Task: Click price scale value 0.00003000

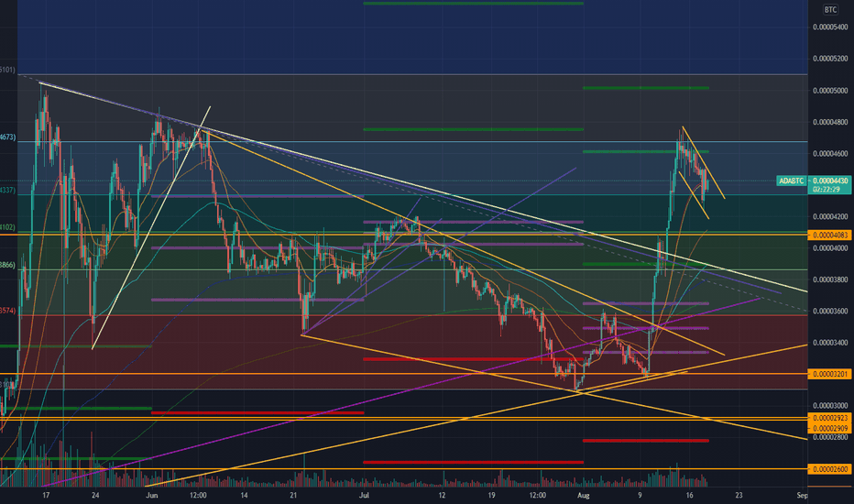Action: [830, 406]
